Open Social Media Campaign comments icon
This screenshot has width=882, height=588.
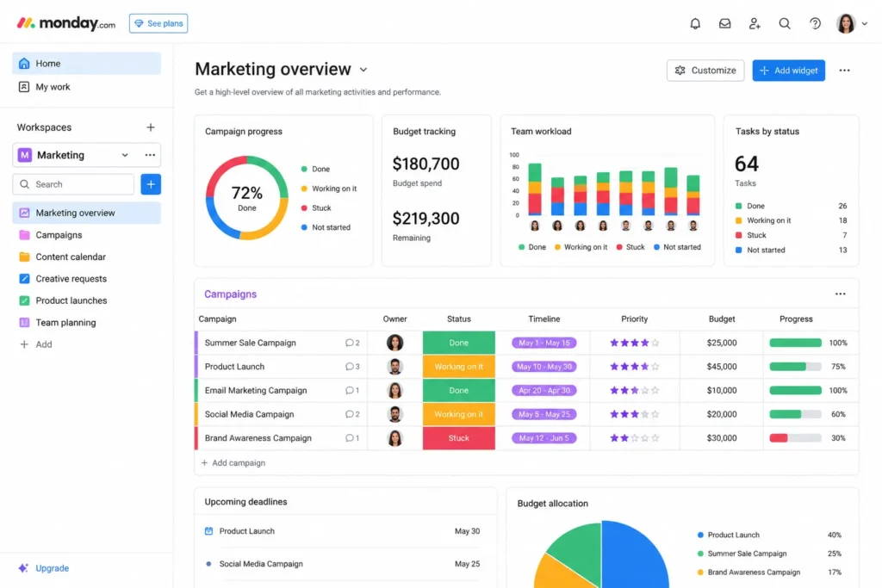pyautogui.click(x=352, y=414)
